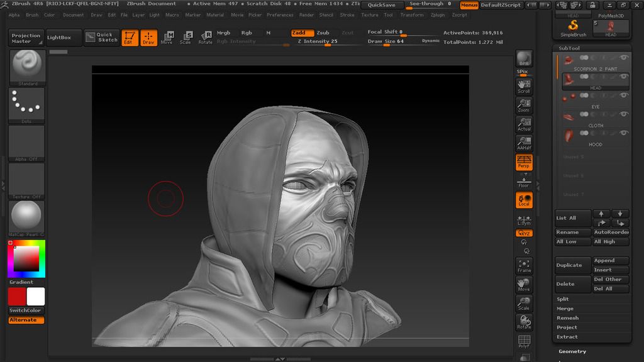Click the Menus toggle button
Viewport: 644px width, 362px height.
point(469,5)
